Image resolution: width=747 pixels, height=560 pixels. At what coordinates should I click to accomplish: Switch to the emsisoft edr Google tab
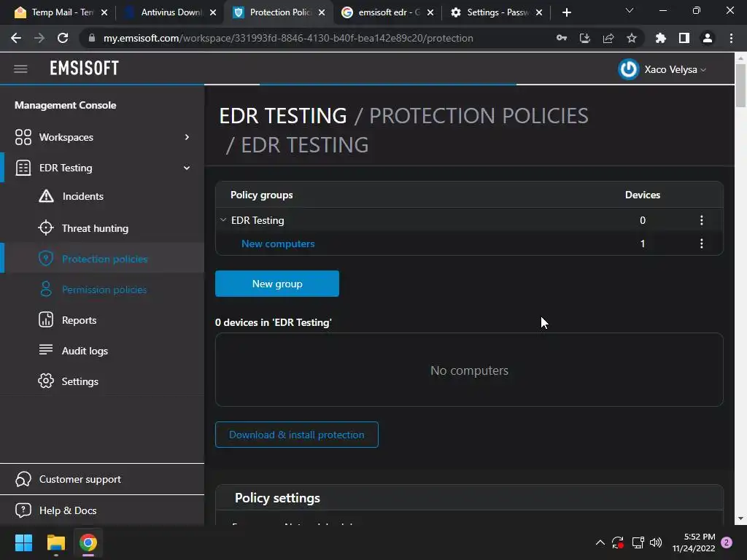[x=387, y=12]
